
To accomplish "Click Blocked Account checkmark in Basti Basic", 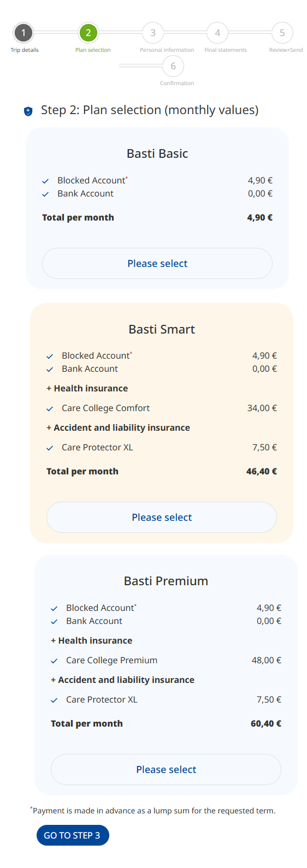I will [x=46, y=181].
